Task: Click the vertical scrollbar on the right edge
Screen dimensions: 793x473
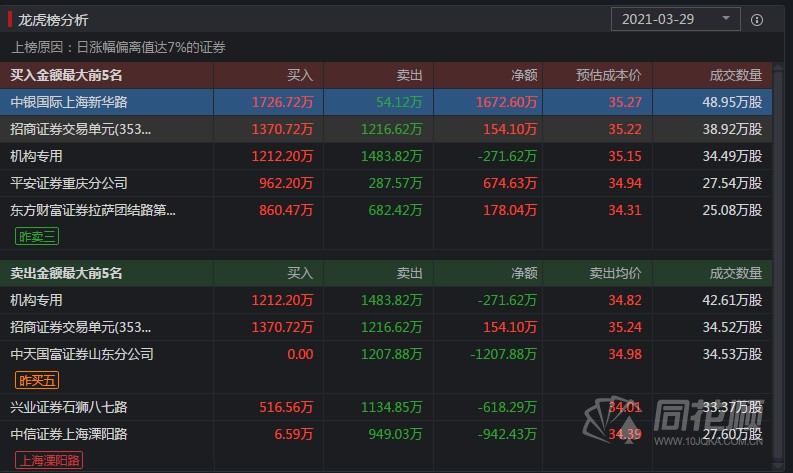Action: (x=779, y=263)
